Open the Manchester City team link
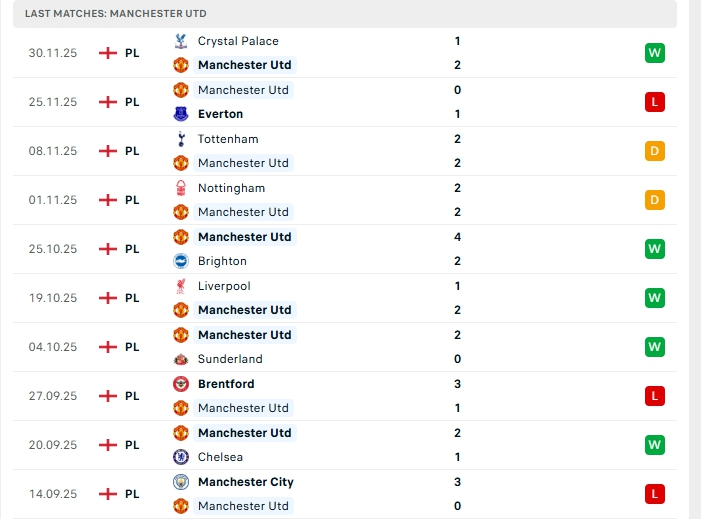 click(245, 482)
